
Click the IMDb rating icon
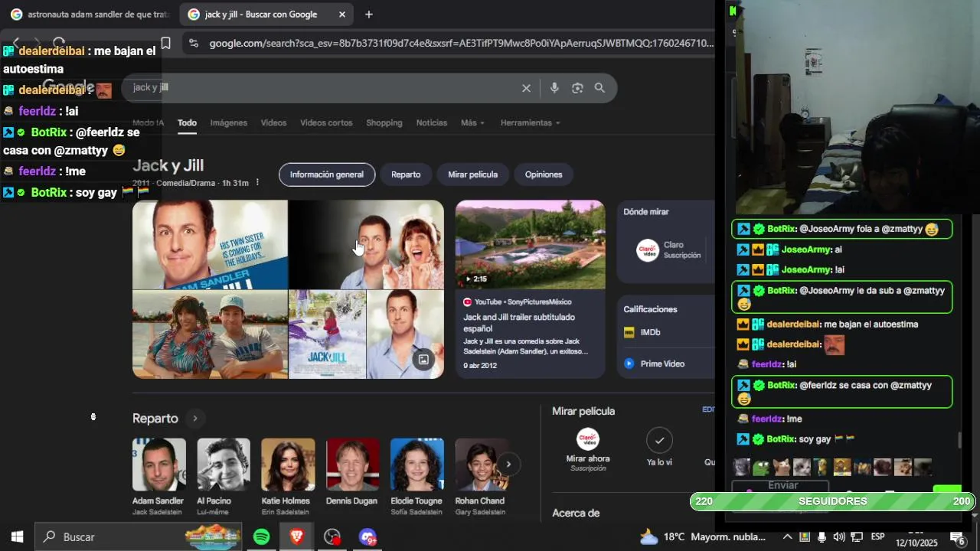click(629, 332)
